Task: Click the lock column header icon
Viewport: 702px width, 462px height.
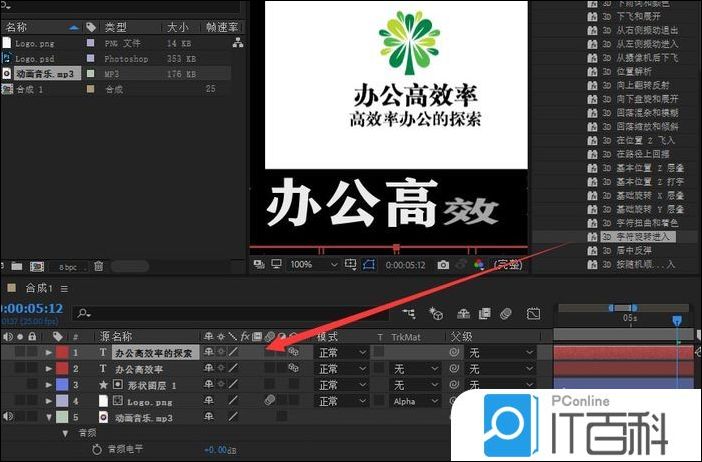Action: 32,336
